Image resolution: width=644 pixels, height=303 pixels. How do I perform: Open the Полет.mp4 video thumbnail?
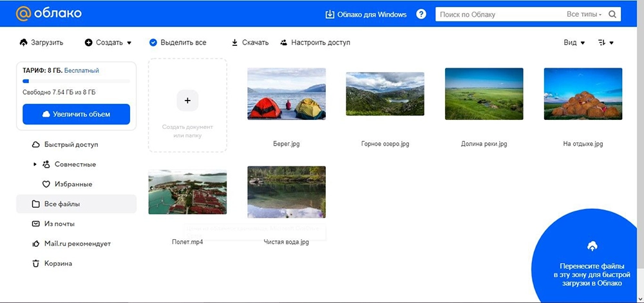tap(187, 192)
